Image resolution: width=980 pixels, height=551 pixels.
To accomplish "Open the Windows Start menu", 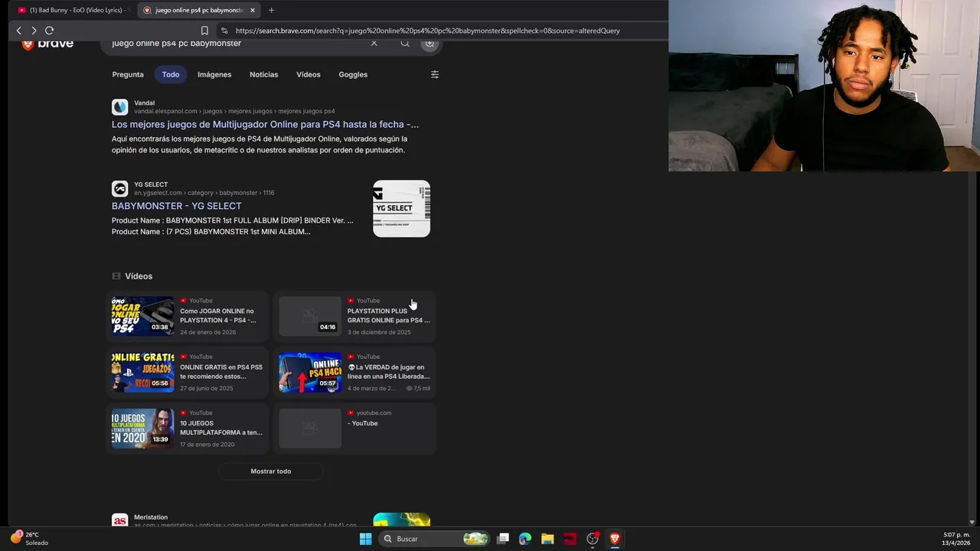I will (x=366, y=539).
